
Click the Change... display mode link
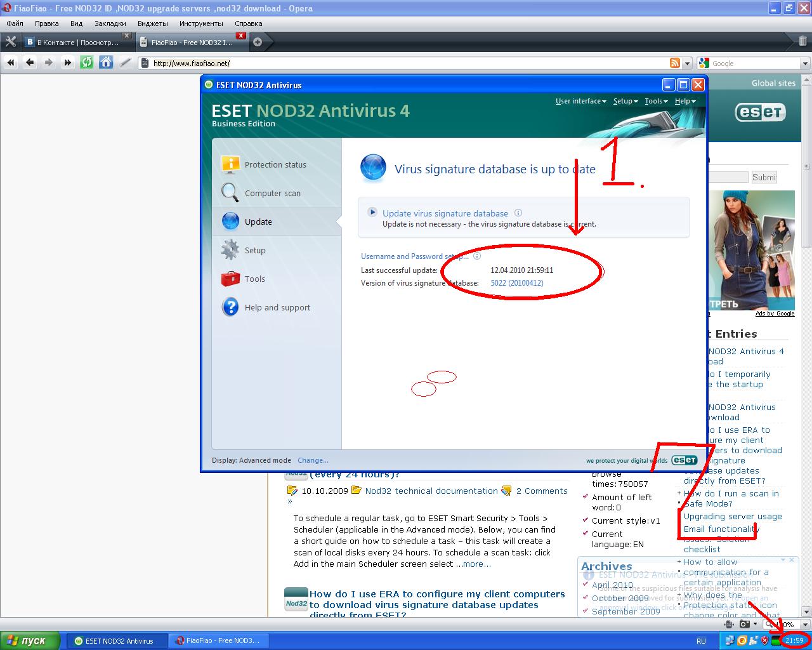tap(313, 460)
